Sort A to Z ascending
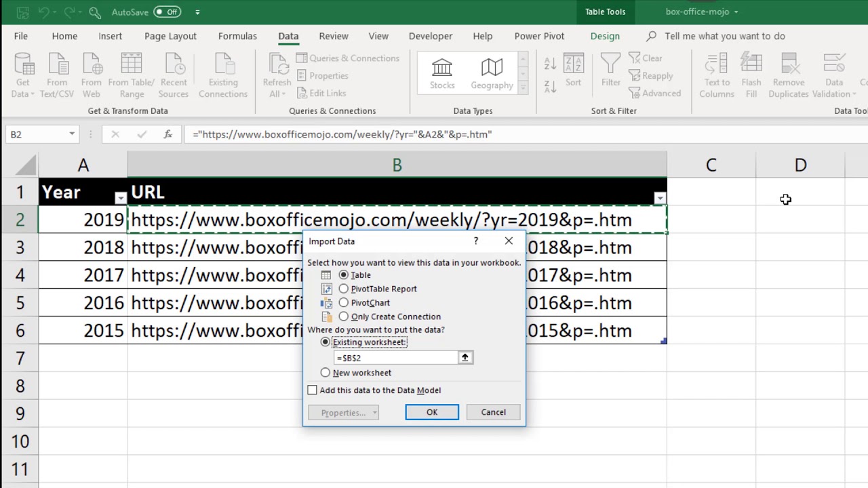 click(550, 64)
